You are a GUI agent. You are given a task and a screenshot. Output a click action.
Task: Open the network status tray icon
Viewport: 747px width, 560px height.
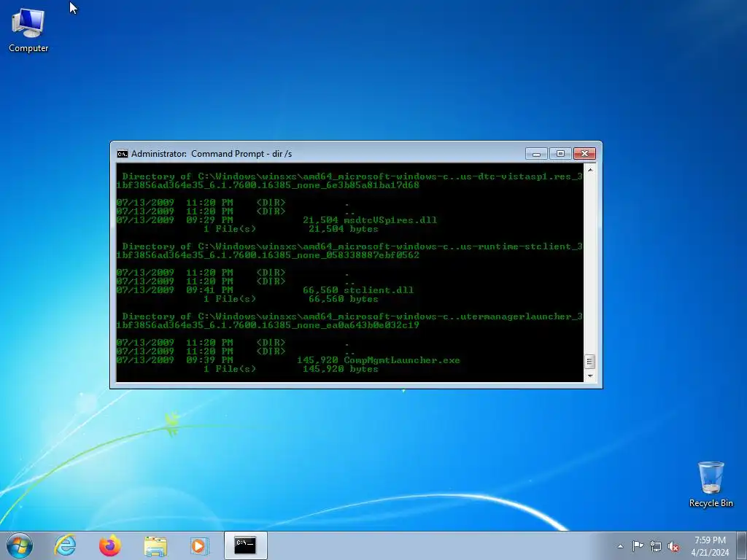[x=656, y=546]
